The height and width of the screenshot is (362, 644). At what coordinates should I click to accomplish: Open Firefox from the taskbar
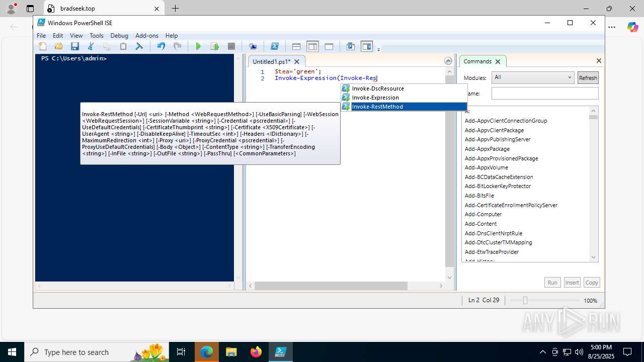click(256, 352)
